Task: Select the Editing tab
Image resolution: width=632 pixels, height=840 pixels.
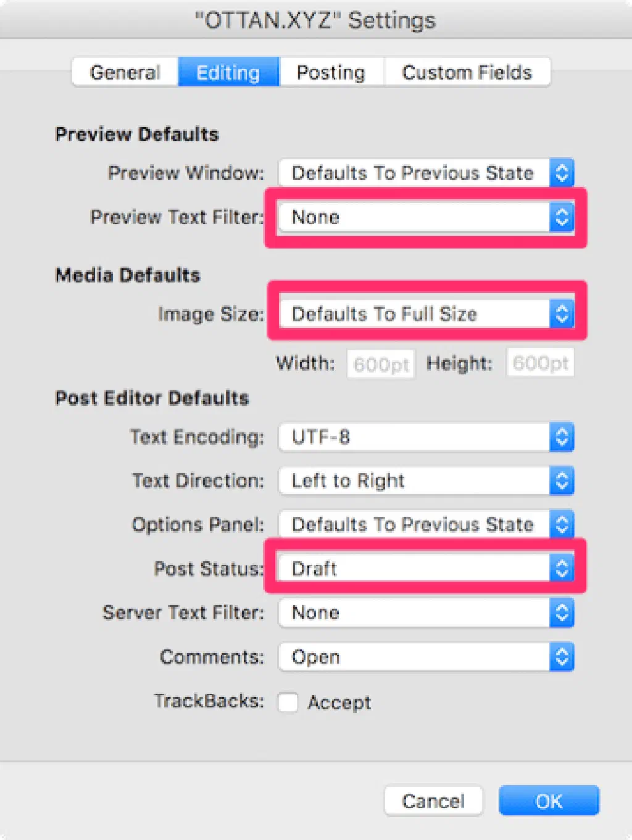Action: click(x=228, y=73)
